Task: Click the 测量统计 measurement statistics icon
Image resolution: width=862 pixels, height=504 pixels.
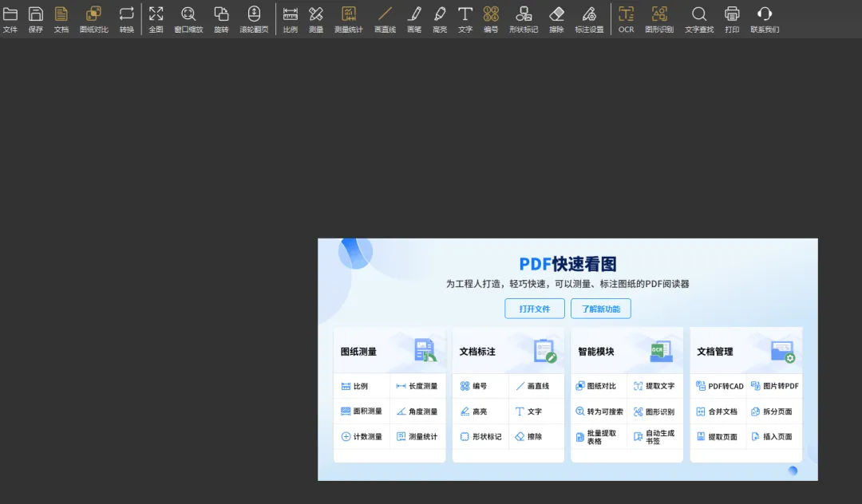Action: coord(349,19)
